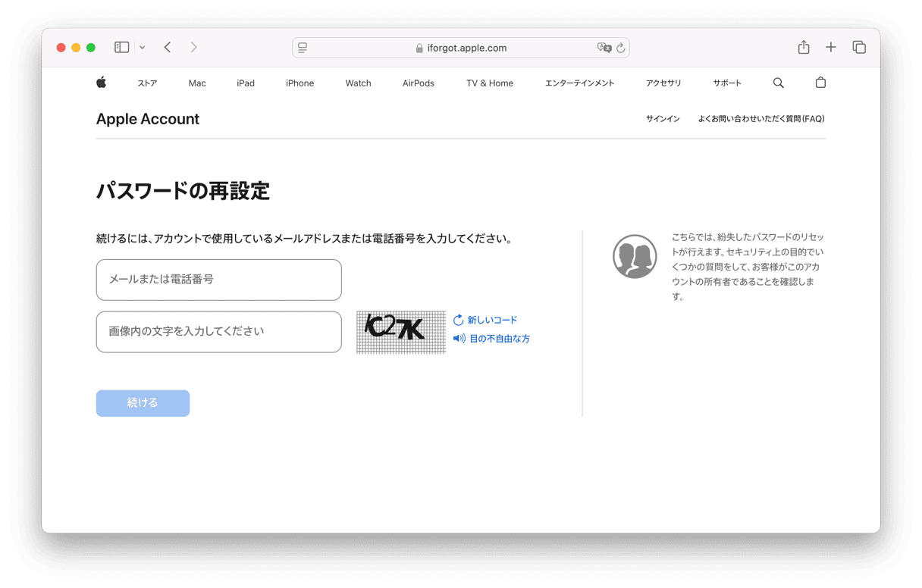The image size is (922, 588).
Task: Open the search magnifier icon
Action: (778, 83)
